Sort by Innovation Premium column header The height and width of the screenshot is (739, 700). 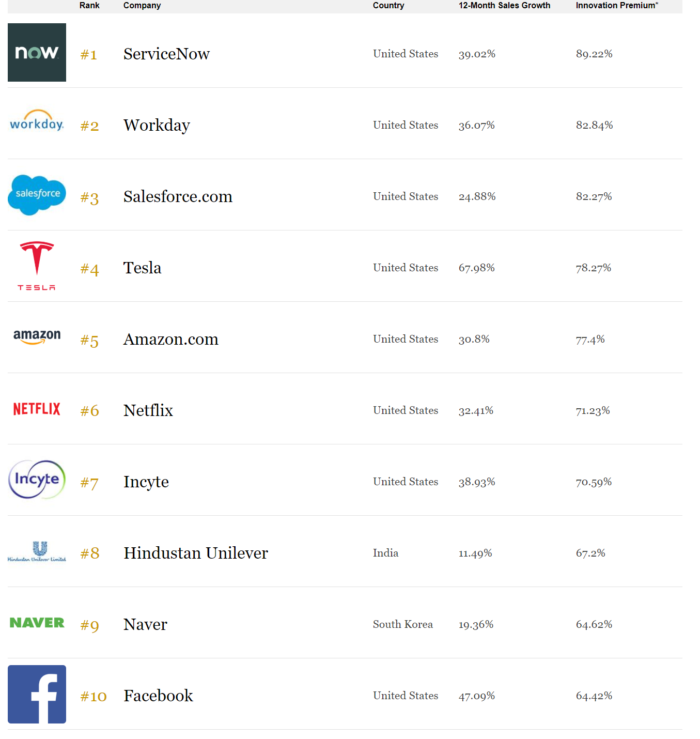[x=617, y=6]
